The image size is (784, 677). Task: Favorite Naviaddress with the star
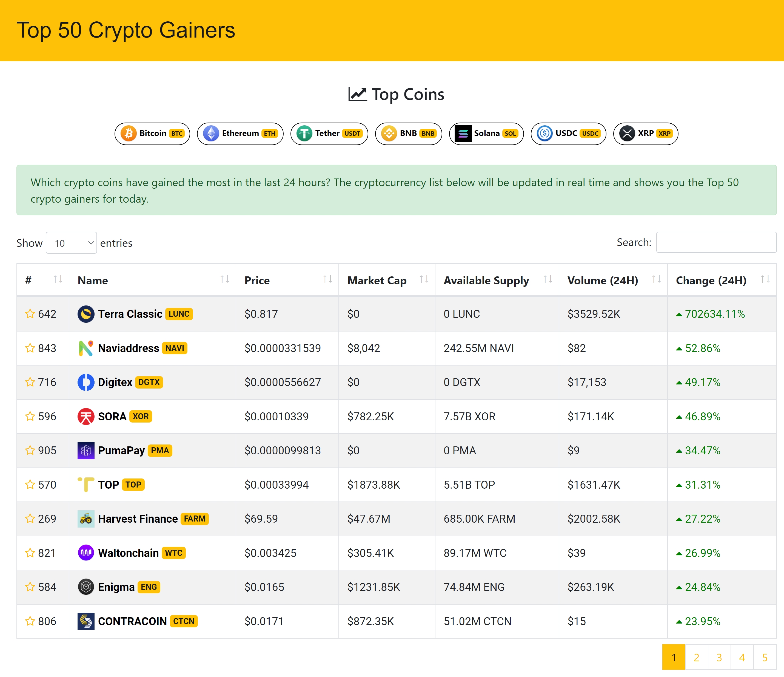point(30,348)
